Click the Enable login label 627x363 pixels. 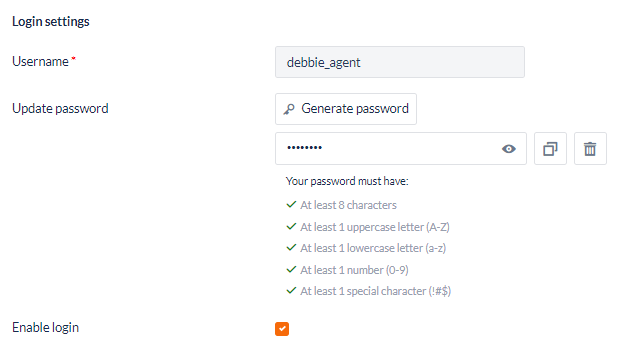(46, 327)
